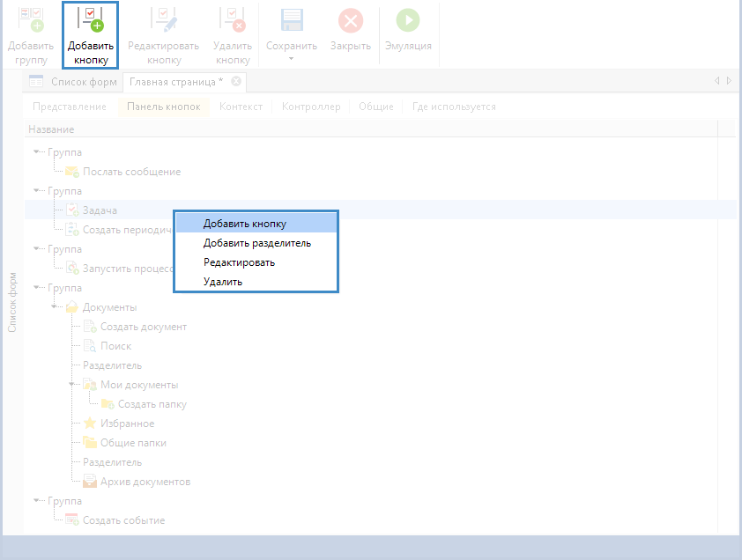742x560 pixels.
Task: Collapse the Документы tree node
Action: coord(55,307)
